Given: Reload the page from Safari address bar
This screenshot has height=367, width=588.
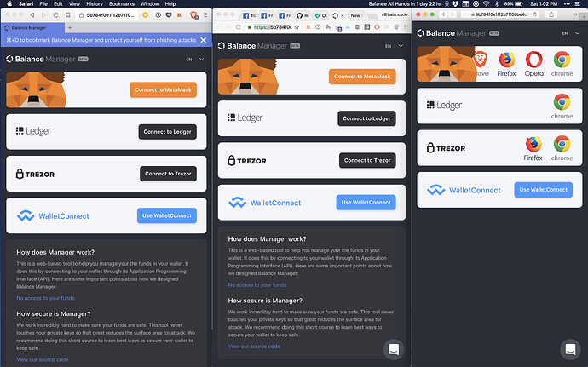Looking at the screenshot, I should 535,14.
